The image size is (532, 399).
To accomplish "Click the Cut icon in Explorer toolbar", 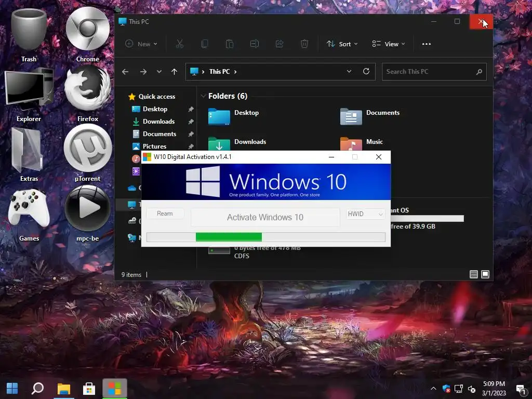I will click(179, 44).
